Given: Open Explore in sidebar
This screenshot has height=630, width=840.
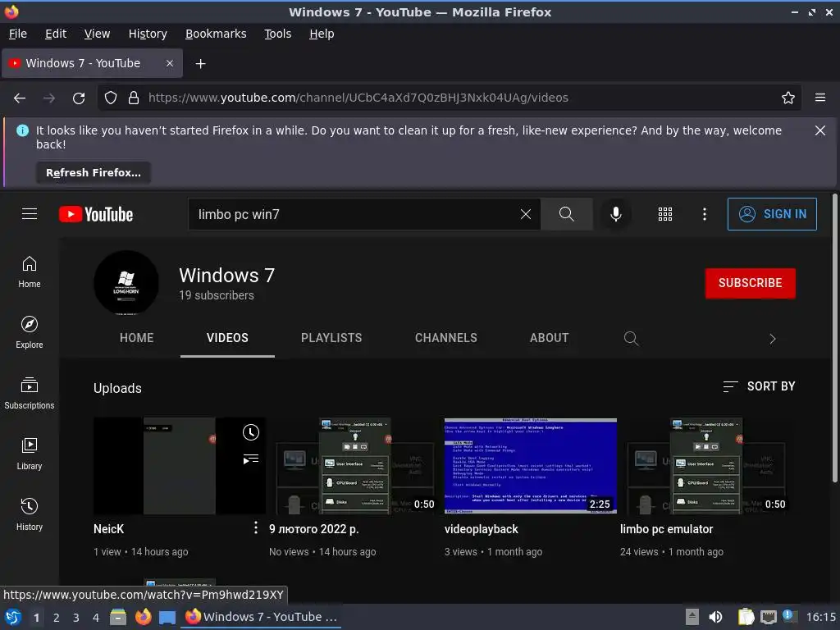Looking at the screenshot, I should (30, 333).
